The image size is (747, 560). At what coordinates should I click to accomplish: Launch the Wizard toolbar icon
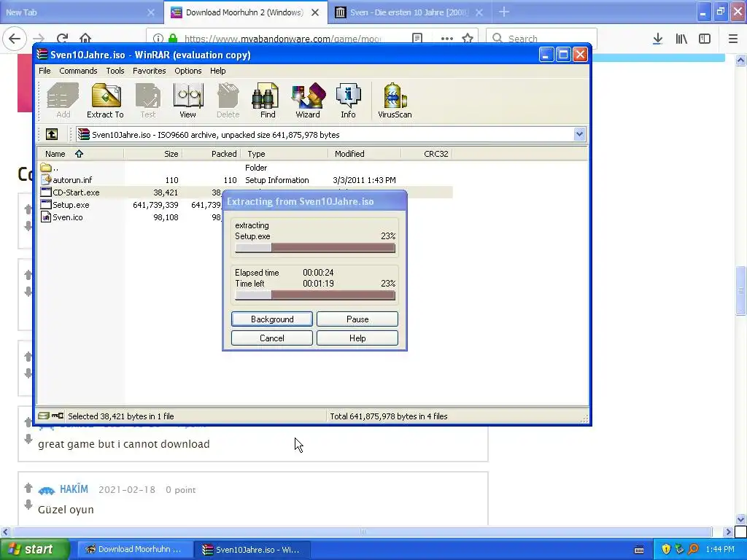308,101
